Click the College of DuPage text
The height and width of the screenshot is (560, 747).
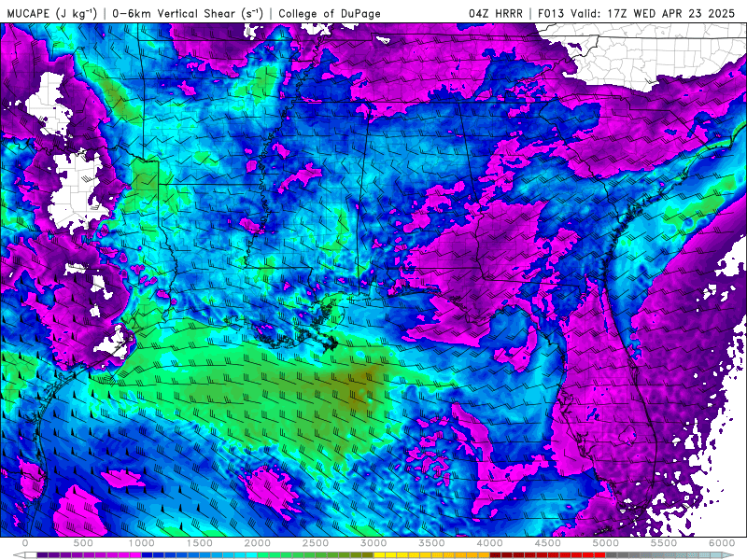coord(330,13)
